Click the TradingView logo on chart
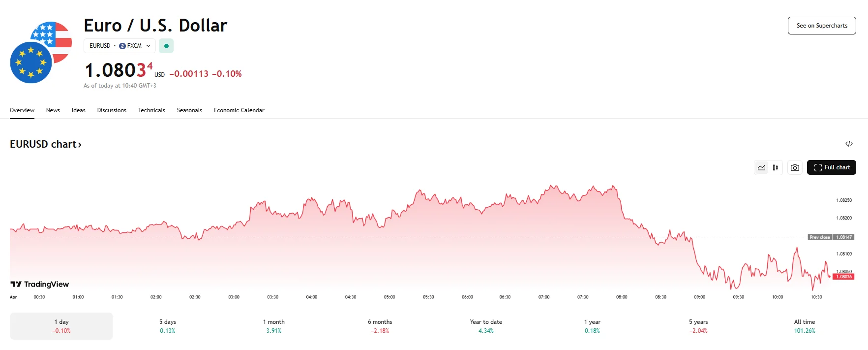Viewport: 868px width, 350px height. point(40,284)
